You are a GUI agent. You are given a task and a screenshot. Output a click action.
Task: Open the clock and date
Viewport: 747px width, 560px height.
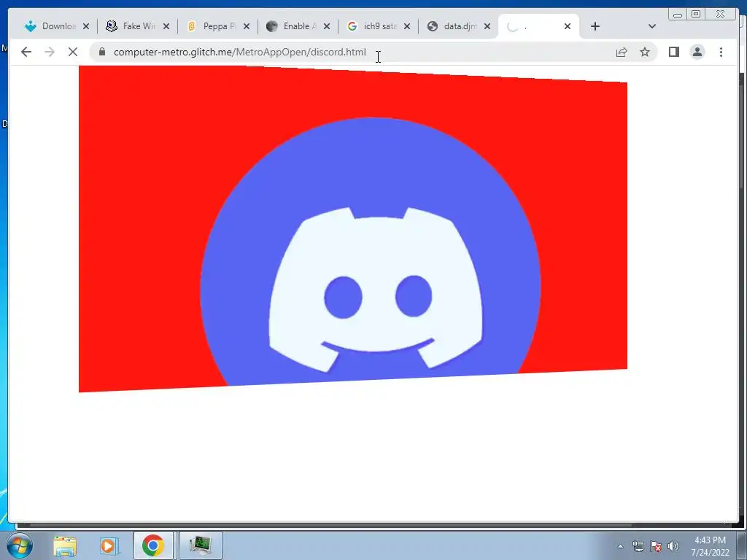click(711, 546)
